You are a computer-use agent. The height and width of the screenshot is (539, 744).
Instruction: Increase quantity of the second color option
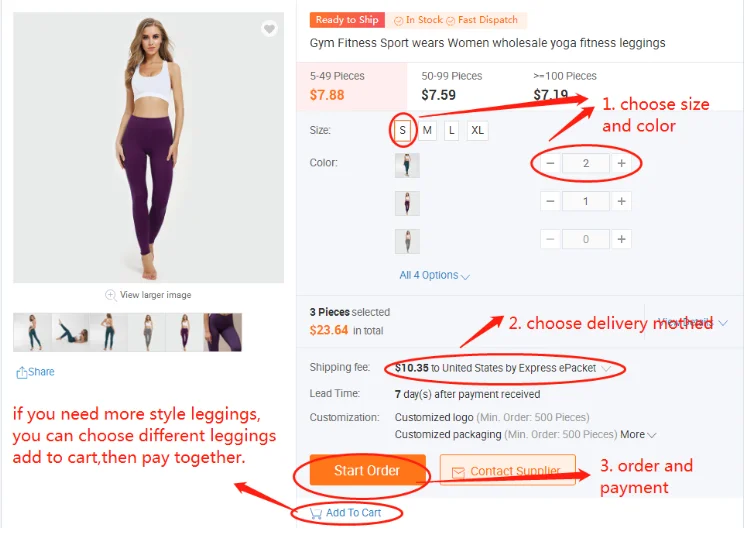[x=621, y=201]
